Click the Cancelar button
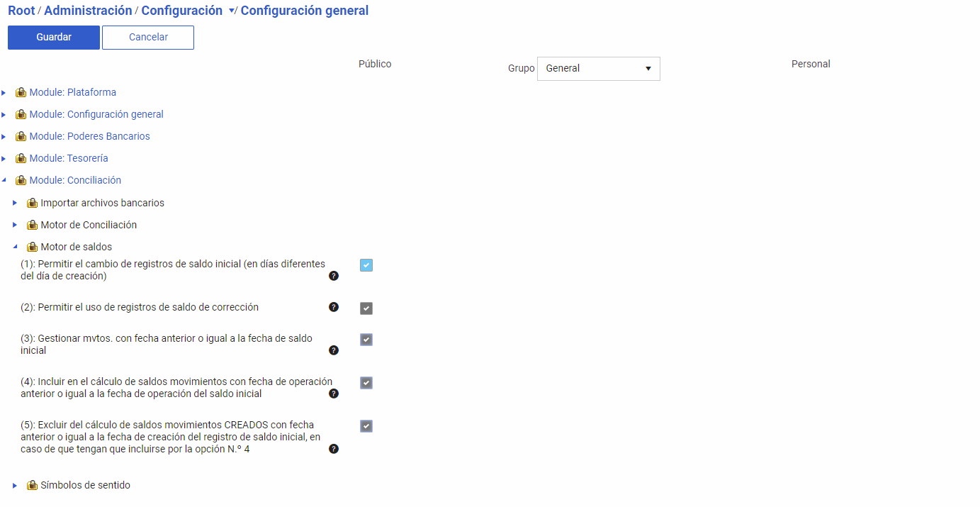The image size is (980, 507). coord(148,38)
